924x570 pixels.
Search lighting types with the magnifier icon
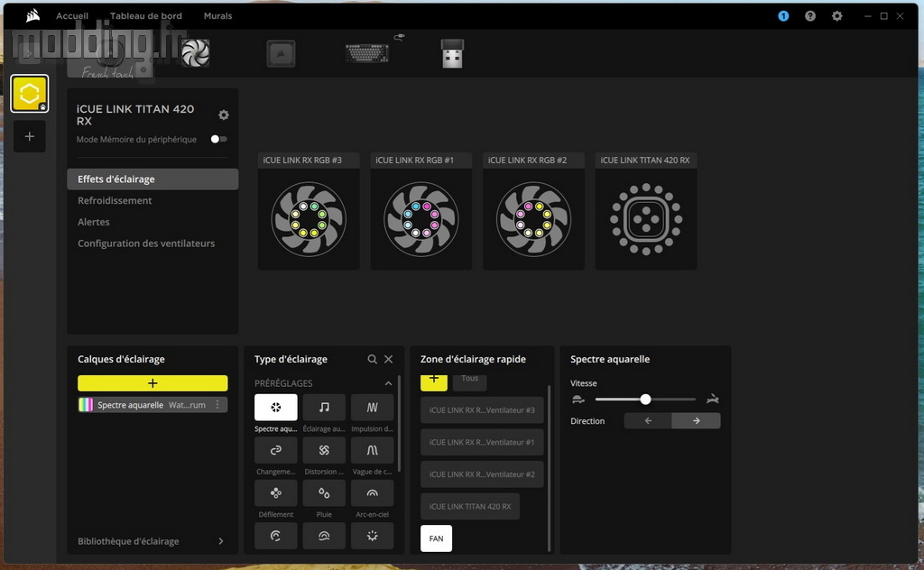pos(372,359)
